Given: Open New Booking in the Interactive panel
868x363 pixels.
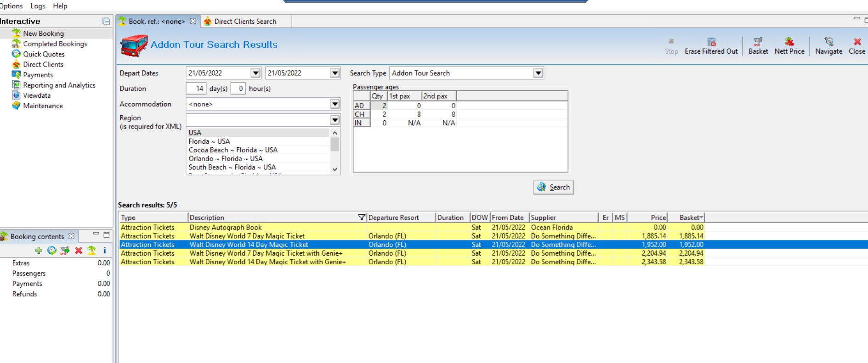Looking at the screenshot, I should 43,34.
